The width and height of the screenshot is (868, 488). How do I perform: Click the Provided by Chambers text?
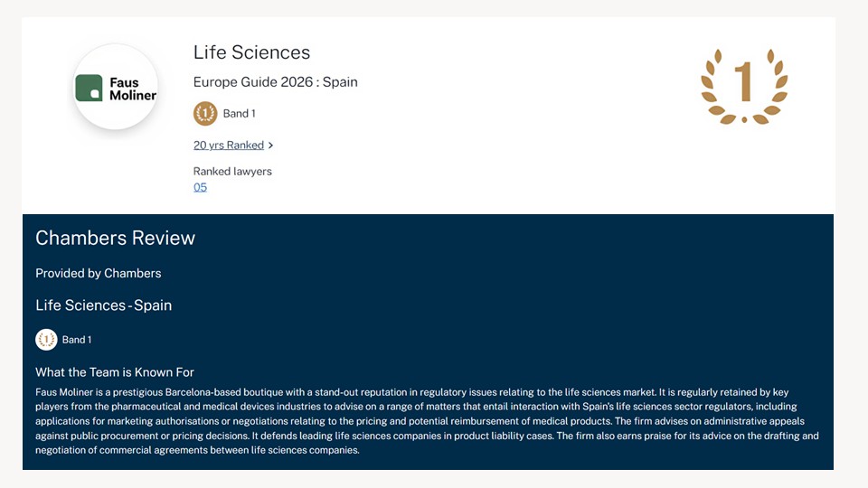coord(98,273)
